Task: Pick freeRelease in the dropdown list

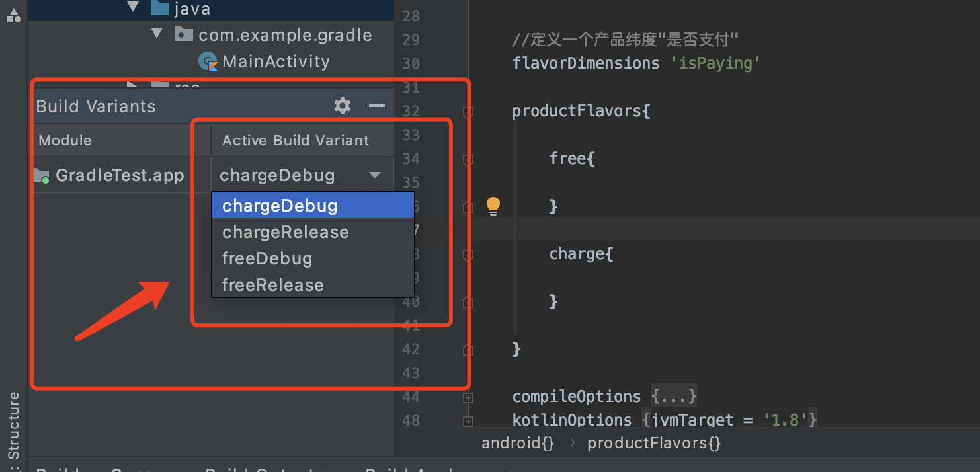Action: point(272,286)
